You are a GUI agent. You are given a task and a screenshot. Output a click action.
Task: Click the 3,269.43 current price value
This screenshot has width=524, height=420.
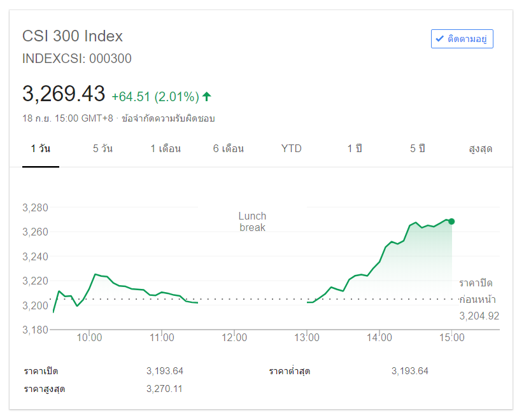[x=64, y=94]
